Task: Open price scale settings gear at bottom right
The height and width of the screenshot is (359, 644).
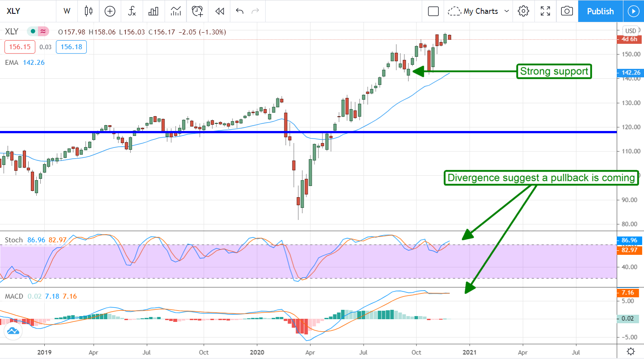Action: click(631, 351)
